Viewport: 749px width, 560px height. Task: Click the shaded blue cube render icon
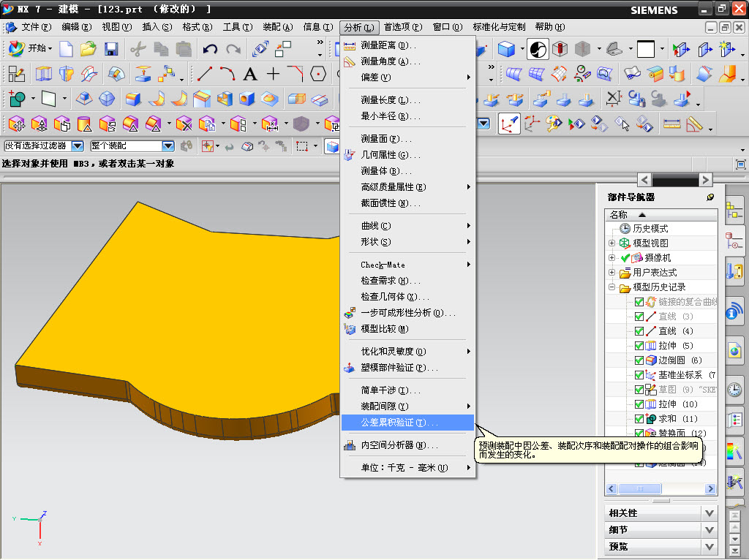(x=506, y=49)
